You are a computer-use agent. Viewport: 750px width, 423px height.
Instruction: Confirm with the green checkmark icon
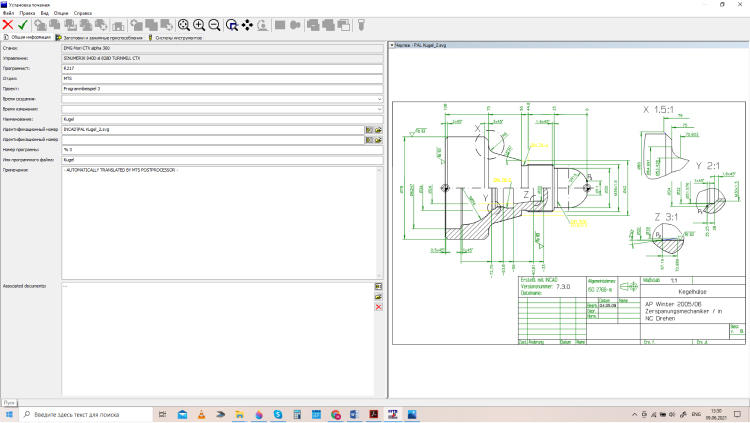(23, 25)
